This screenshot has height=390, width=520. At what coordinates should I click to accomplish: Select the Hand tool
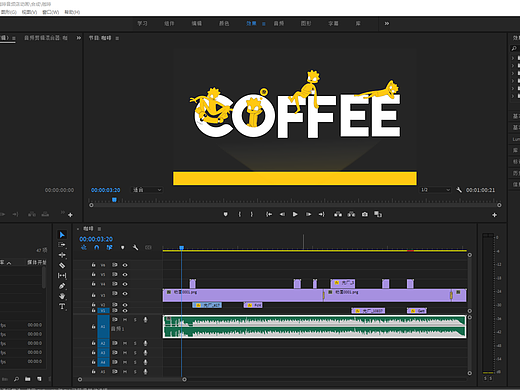coord(62,296)
